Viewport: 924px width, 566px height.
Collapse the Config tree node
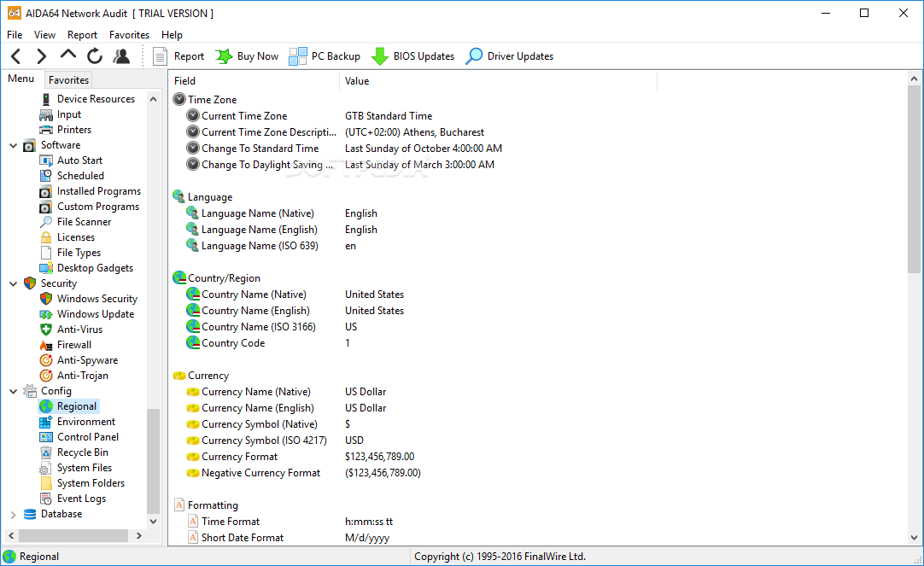13,391
